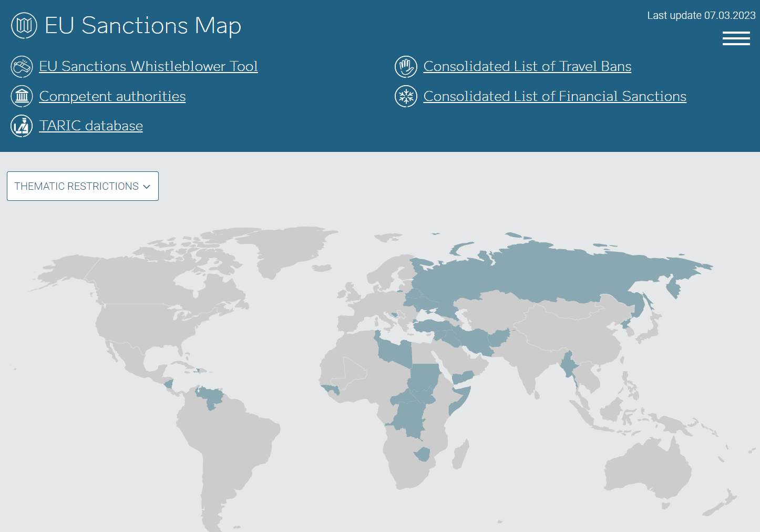The width and height of the screenshot is (760, 532).
Task: Select Nicaragua on the map
Action: [x=169, y=384]
